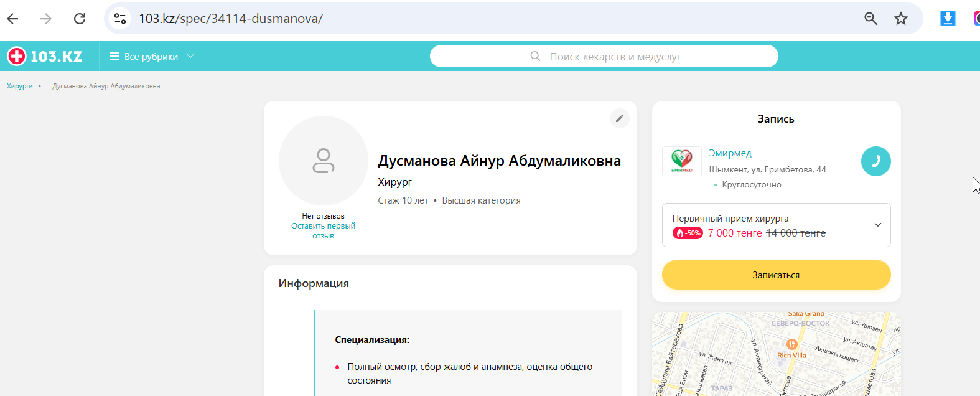Click the Дусманова Айнур Абдумаликовна heading

pos(499,161)
